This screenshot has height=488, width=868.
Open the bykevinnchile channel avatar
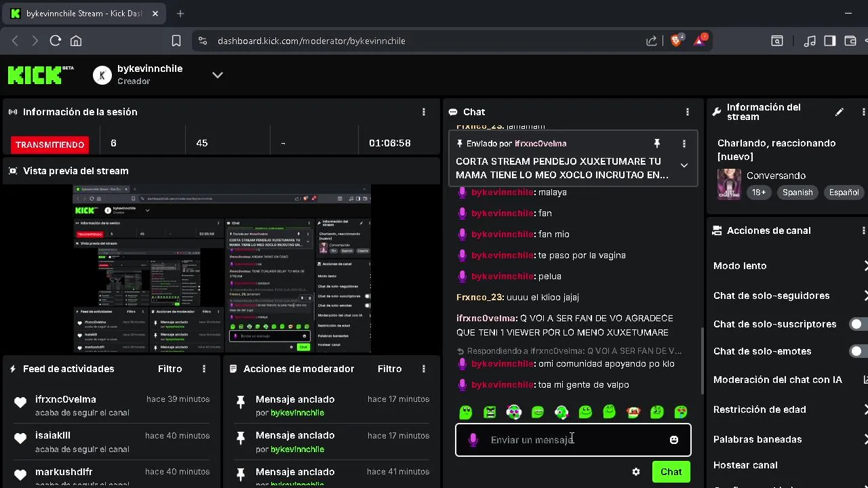point(102,75)
